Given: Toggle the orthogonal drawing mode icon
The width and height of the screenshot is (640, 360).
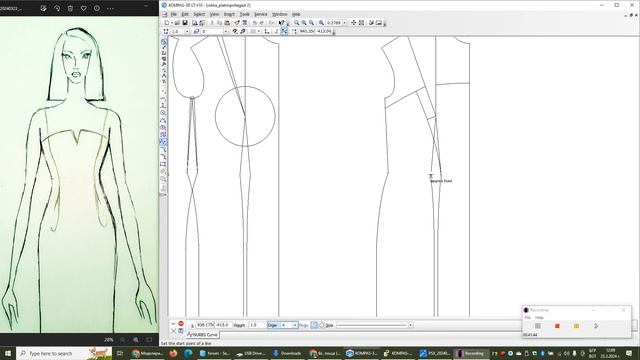Looking at the screenshot, I should coord(276,31).
